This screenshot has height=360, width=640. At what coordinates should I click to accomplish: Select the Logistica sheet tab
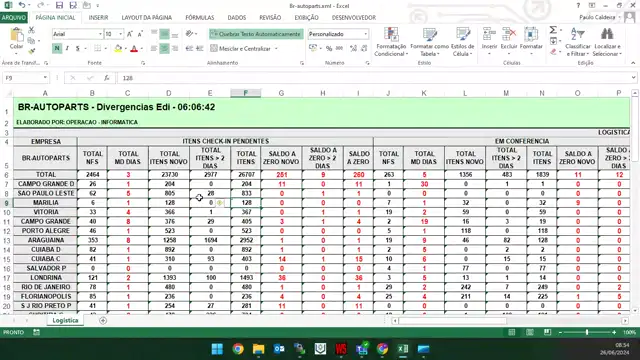[65, 320]
